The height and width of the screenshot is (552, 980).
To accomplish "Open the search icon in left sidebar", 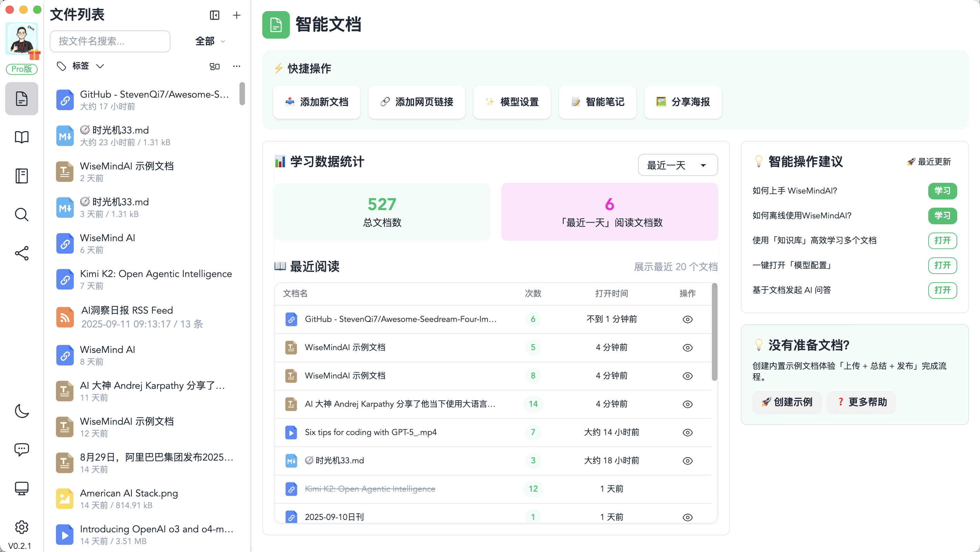I will [x=22, y=215].
